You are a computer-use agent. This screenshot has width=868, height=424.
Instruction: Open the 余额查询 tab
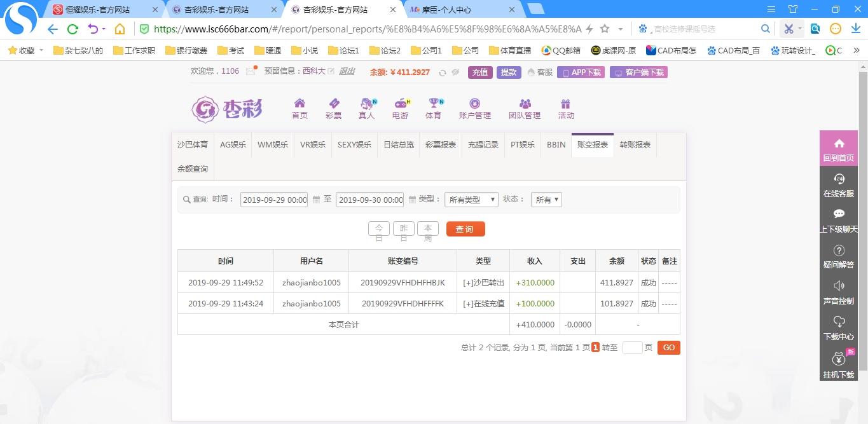click(192, 169)
